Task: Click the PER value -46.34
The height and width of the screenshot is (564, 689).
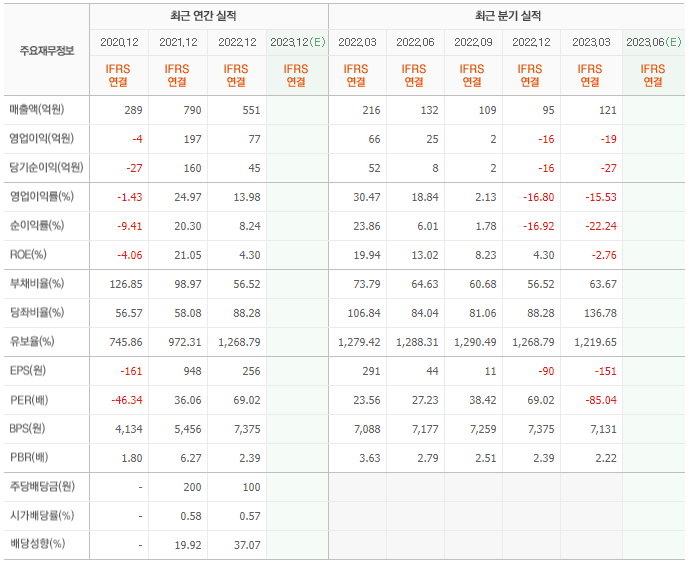Action: (x=127, y=400)
